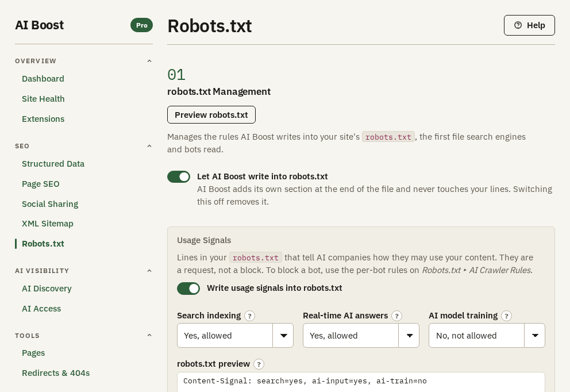Click the Preview robots.txt button
Viewport: 570px width, 392px height.
(x=211, y=115)
